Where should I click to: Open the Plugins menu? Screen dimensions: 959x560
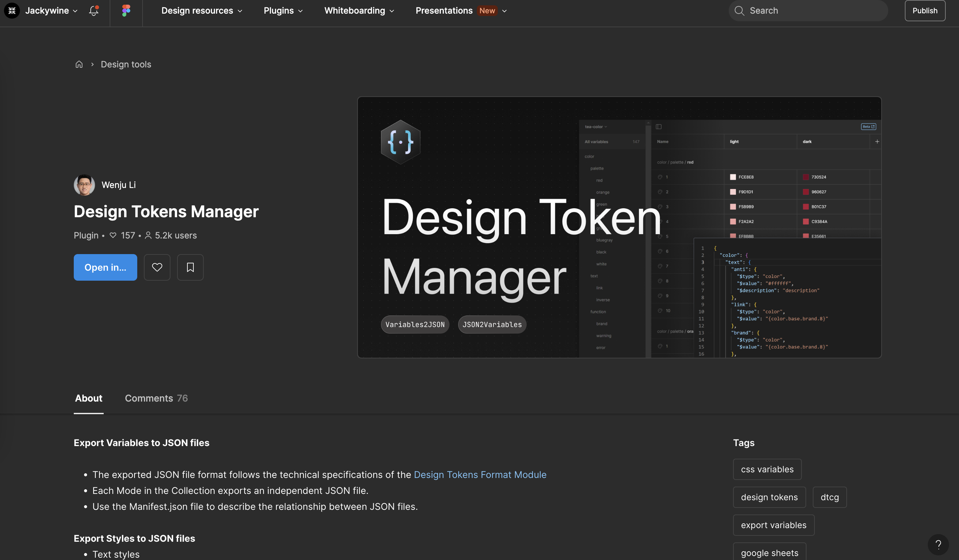[283, 11]
